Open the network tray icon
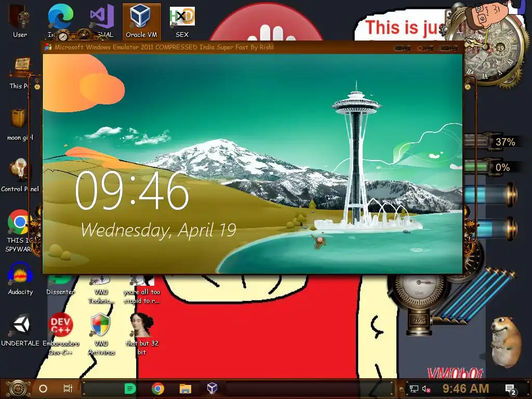 [414, 389]
